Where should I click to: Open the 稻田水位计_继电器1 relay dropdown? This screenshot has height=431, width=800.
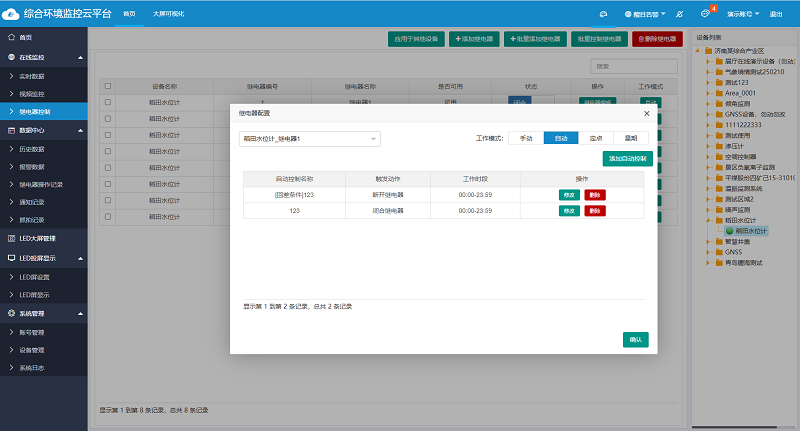pos(309,138)
